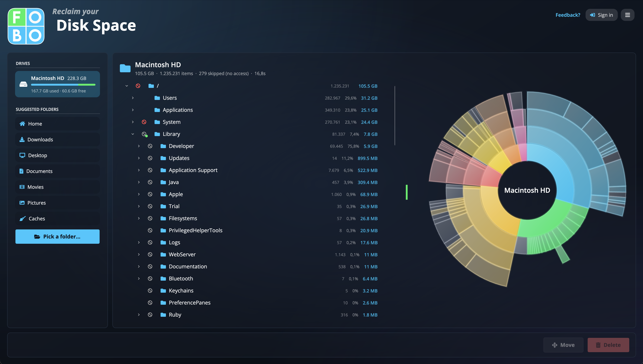
Task: Expand the Applications folder
Action: (133, 110)
